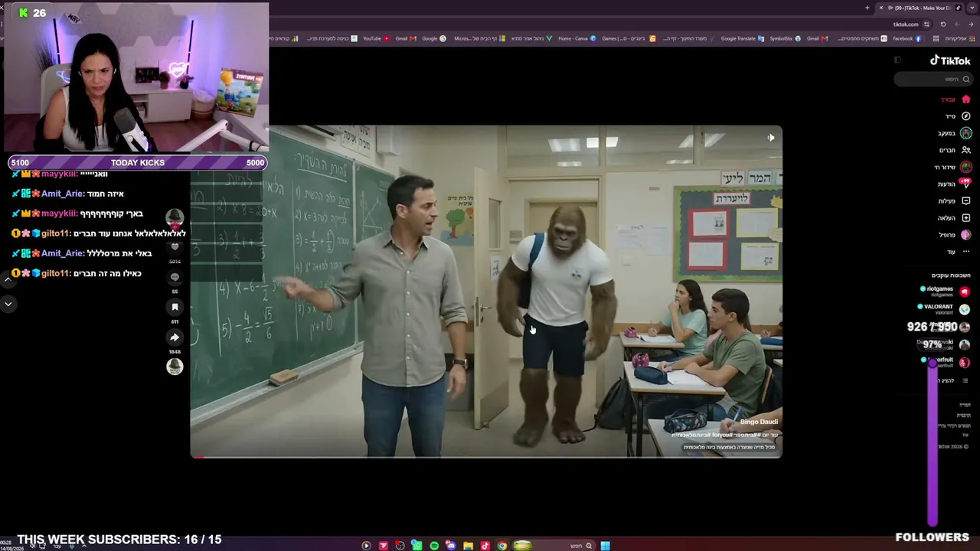Open the SymbolStix bookmark
Screen dimensions: 980x551
[x=786, y=38]
